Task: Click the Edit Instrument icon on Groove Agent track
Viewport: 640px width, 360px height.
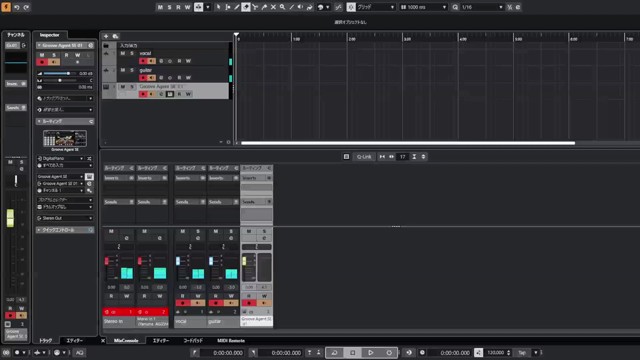Action: (170, 94)
